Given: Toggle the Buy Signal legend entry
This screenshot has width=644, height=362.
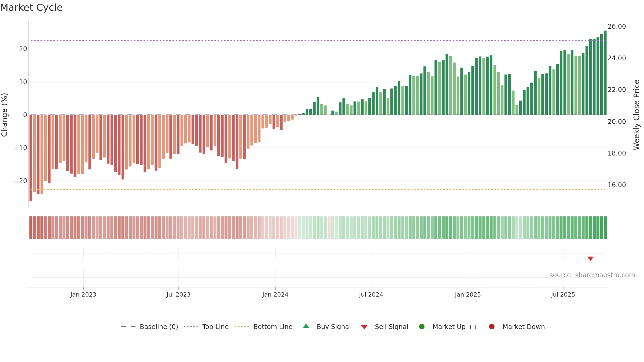Looking at the screenshot, I should (327, 327).
